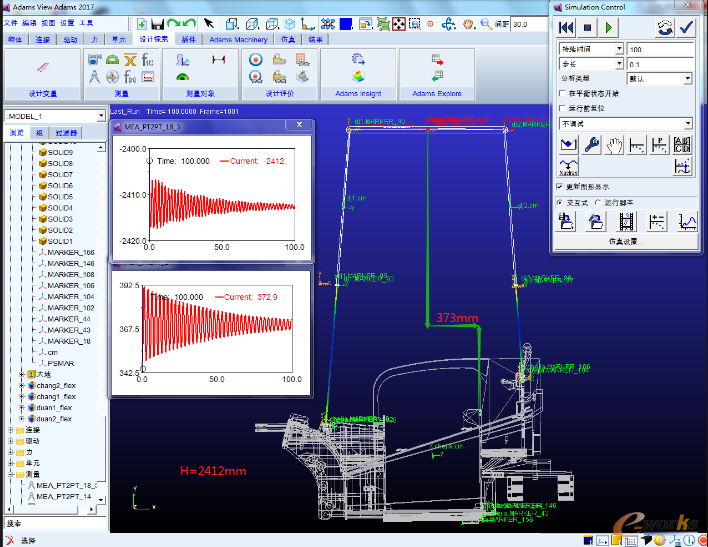Screen dimensions: 708x547
Task: Open the 编辑 edit menu
Action: pos(29,23)
